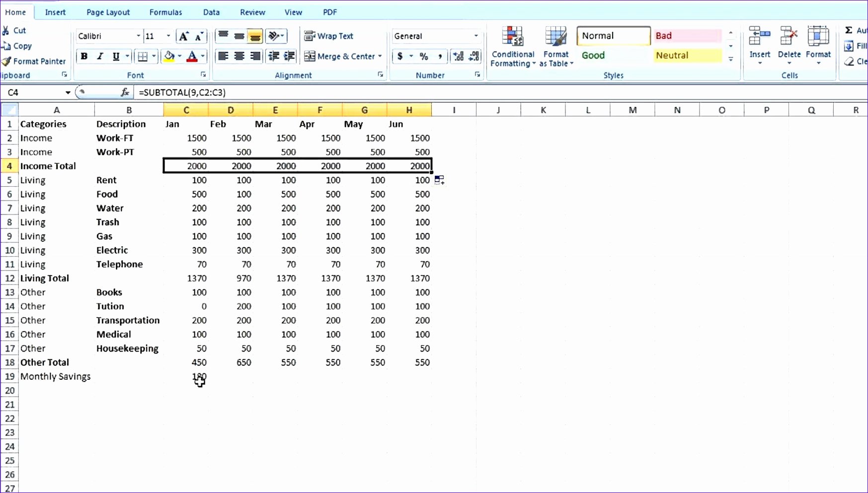
Task: Apply Percent Style formatting
Action: click(x=424, y=56)
